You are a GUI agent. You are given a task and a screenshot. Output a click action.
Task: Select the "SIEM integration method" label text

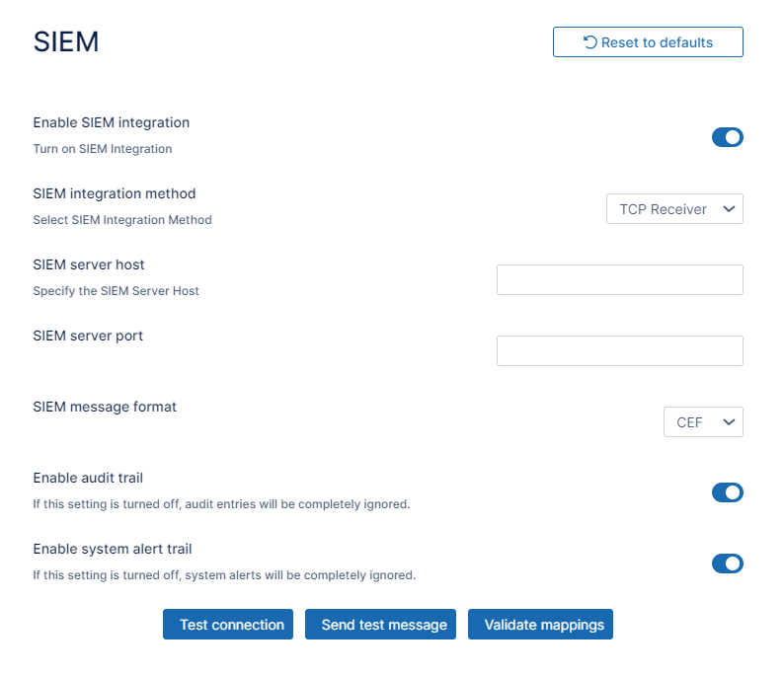115,194
